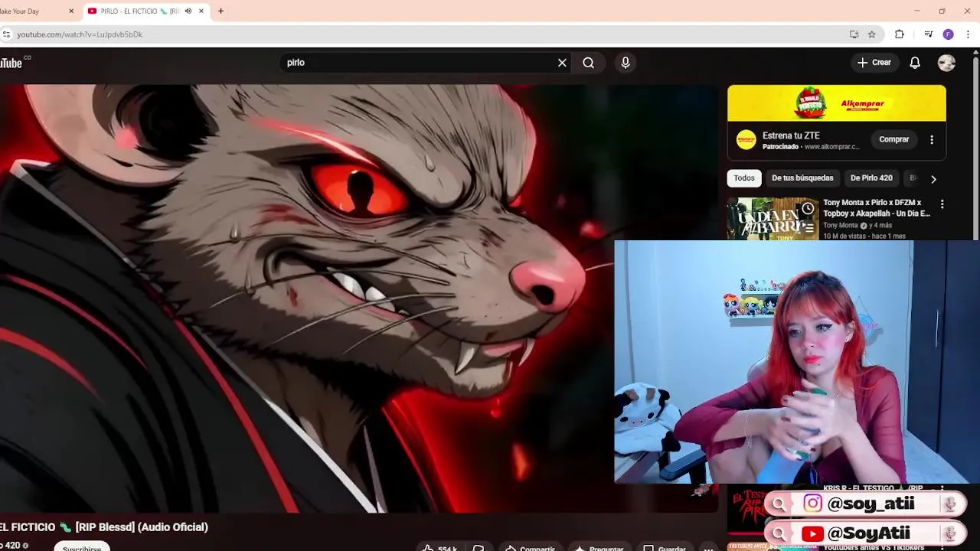Screen dimensions: 980x551
Task: Open the Tony Monta x Pirlo video title
Action: click(877, 208)
